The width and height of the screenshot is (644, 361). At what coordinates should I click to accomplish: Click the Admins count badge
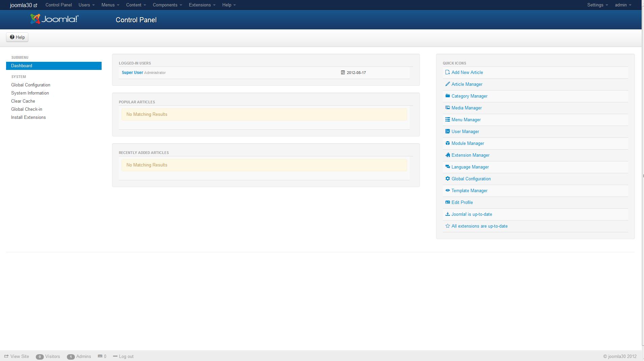coord(71,357)
